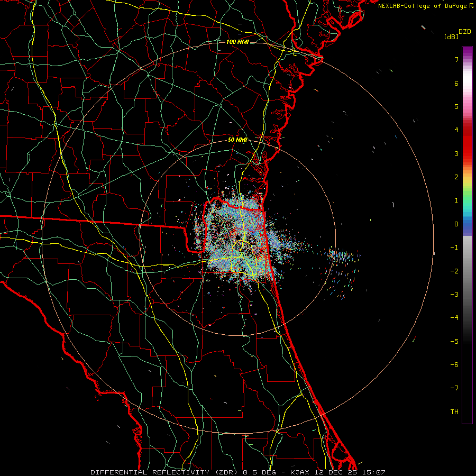
Task: Click the "100 NMI" range ring label
Action: pos(237,42)
